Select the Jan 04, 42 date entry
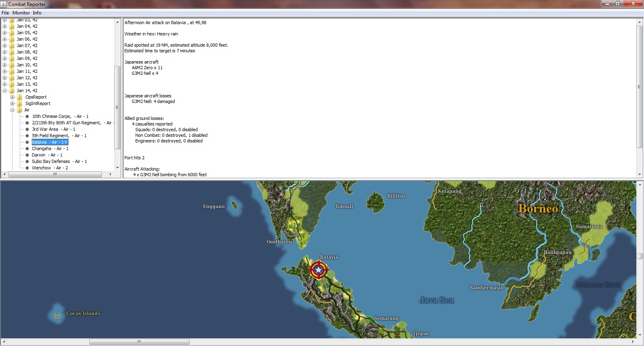Screen dimensions: 644x346 (x=27, y=26)
